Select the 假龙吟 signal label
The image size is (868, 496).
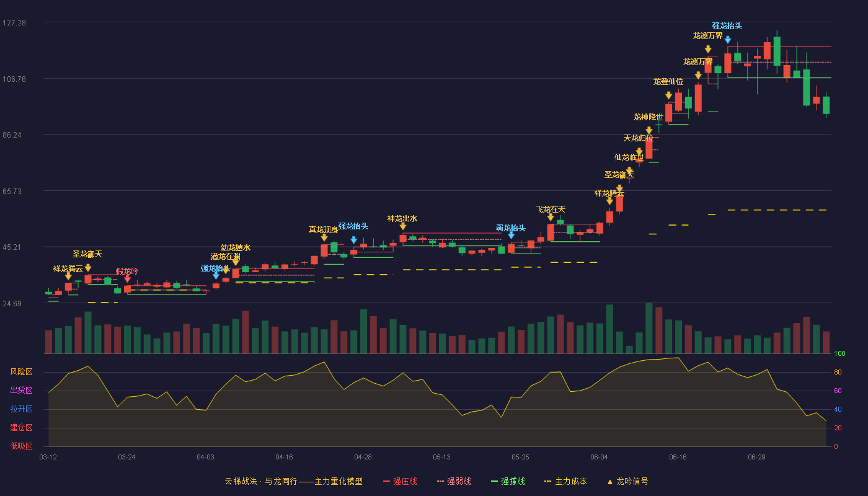[127, 271]
